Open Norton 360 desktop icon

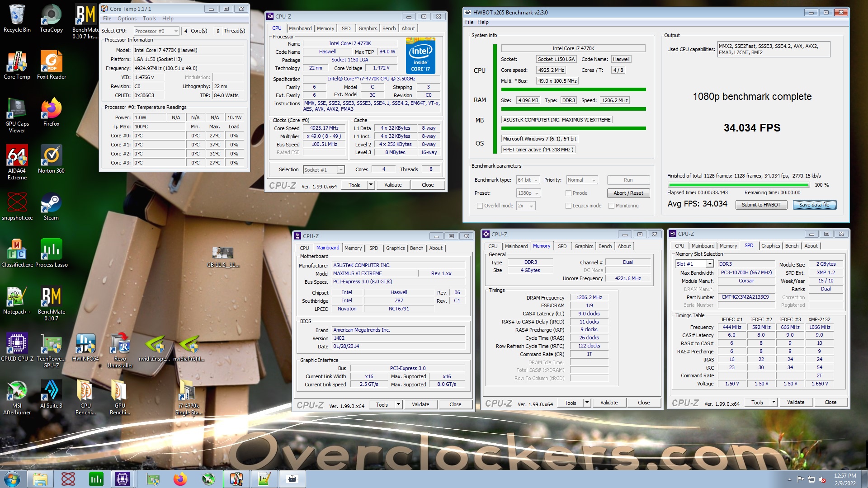pyautogui.click(x=51, y=160)
